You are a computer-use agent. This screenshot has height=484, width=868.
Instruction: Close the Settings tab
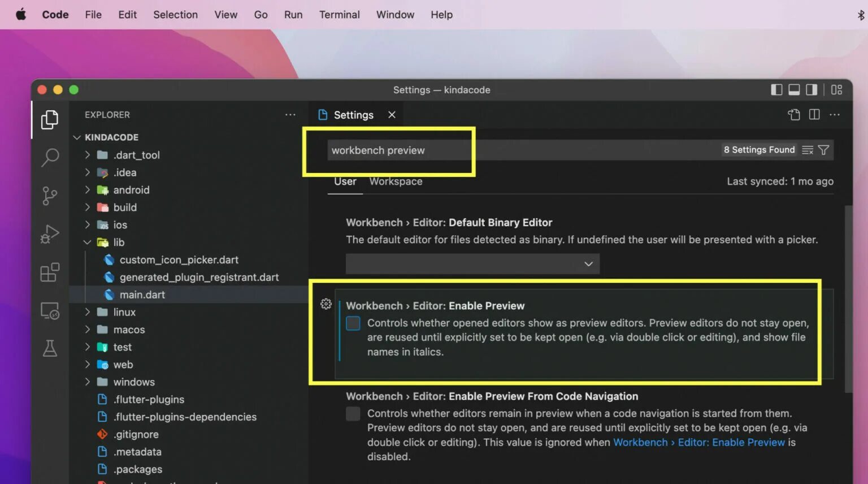pos(392,115)
